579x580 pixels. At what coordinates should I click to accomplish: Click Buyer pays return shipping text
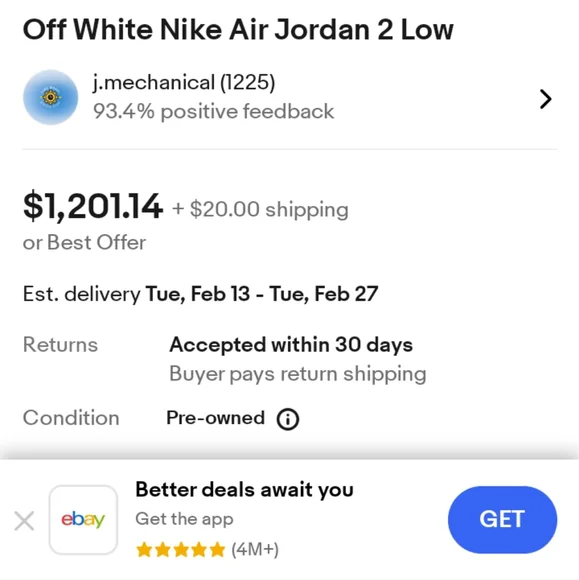pyautogui.click(x=298, y=374)
